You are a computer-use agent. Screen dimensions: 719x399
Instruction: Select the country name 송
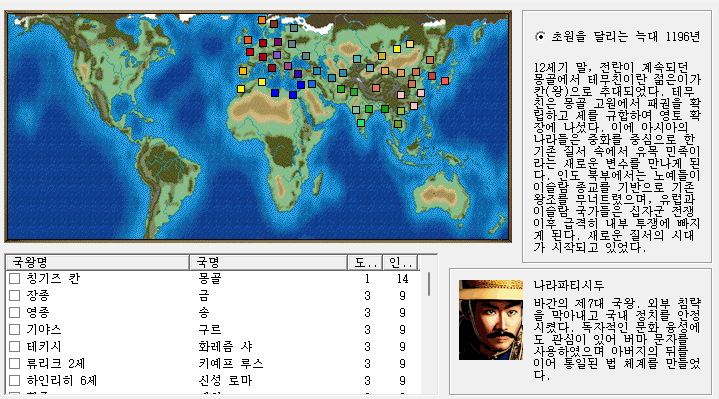[204, 312]
